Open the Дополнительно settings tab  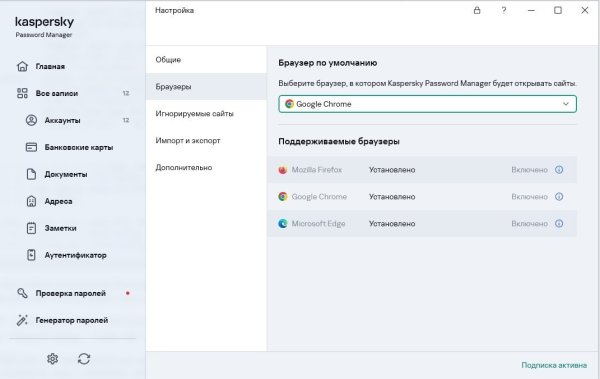[206, 167]
